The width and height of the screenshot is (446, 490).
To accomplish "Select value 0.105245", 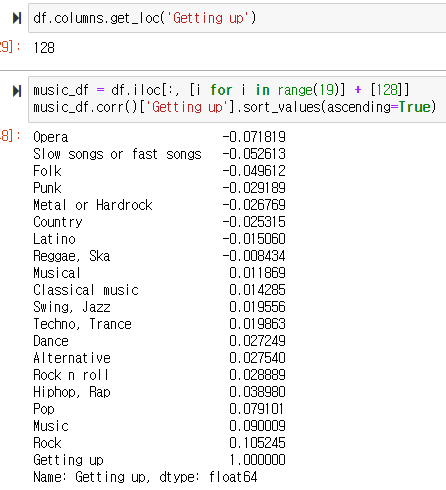I will tap(257, 443).
